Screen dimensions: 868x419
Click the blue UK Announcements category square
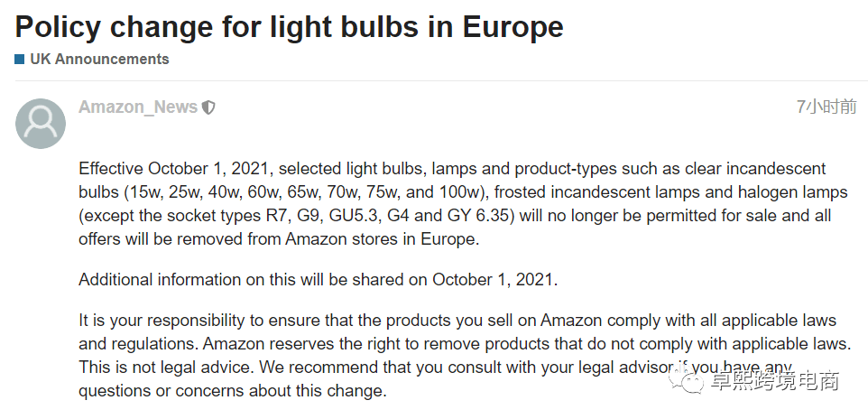click(19, 60)
